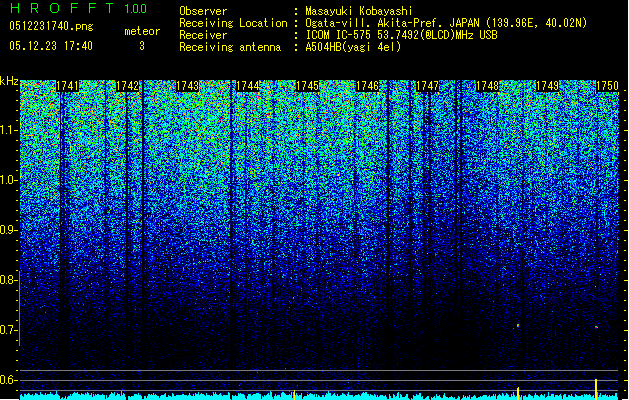
Task: Click the ICOM IC-575 53.7492 MHz USB text
Action: pyautogui.click(x=401, y=35)
